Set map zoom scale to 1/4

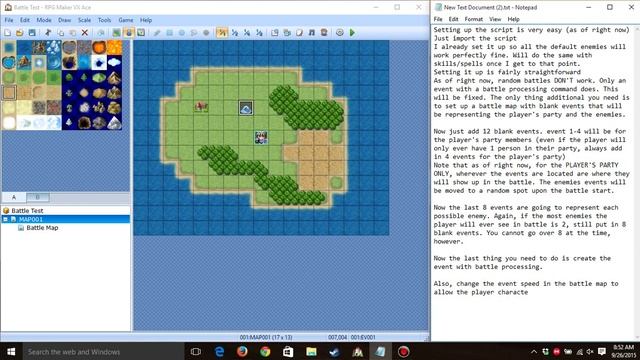pos(247,33)
